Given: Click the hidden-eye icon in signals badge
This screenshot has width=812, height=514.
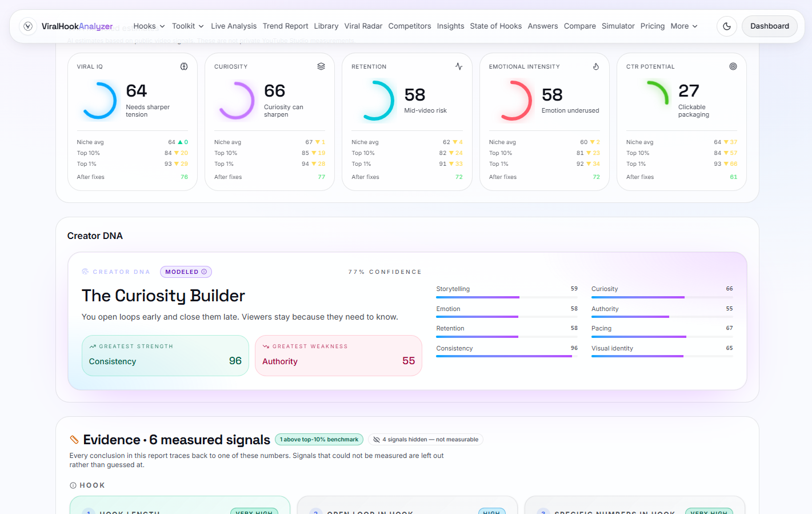Looking at the screenshot, I should click(377, 440).
